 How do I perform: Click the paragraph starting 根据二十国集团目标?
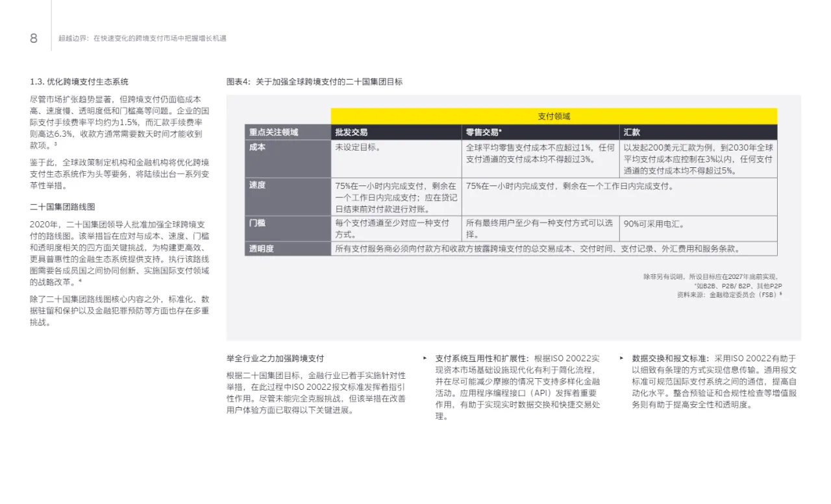tap(317, 392)
